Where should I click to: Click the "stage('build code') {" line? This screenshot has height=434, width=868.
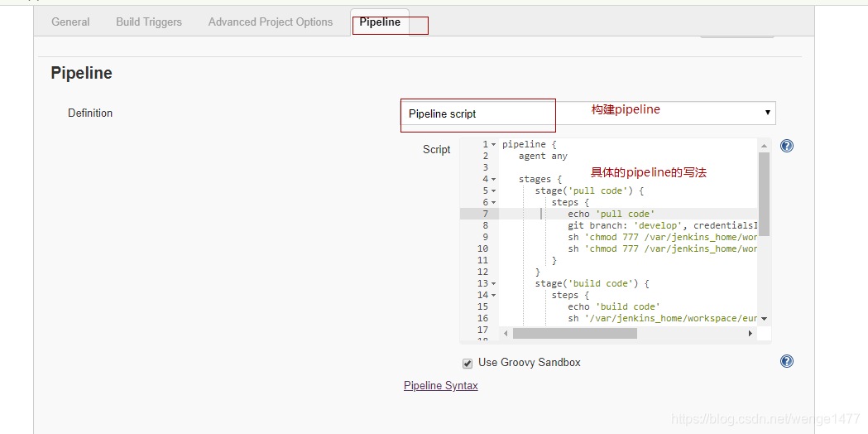tap(592, 284)
